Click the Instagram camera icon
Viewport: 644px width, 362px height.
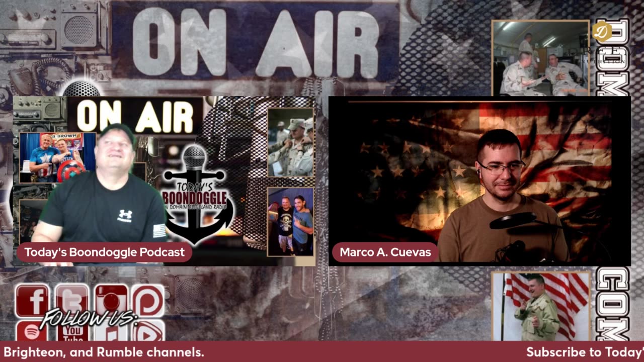pos(111,301)
